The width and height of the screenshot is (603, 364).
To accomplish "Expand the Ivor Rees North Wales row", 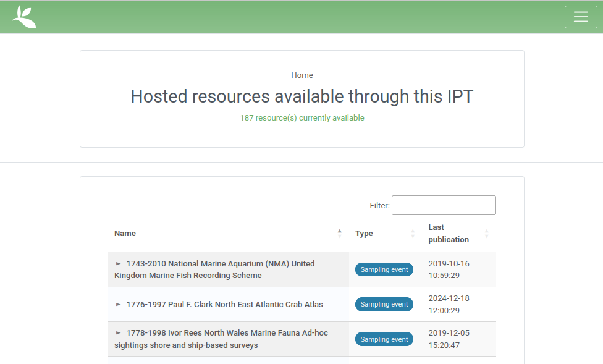I will pyautogui.click(x=118, y=332).
